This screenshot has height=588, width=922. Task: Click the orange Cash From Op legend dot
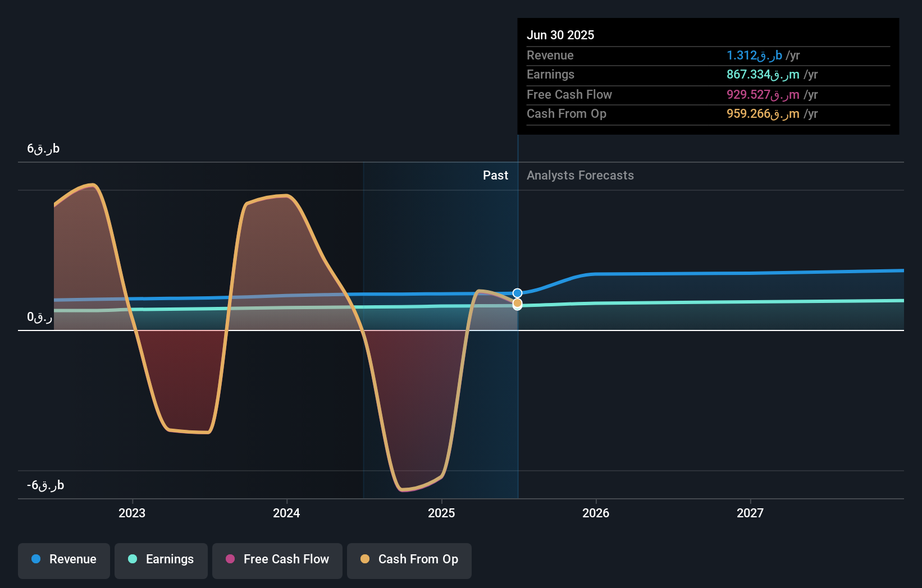coord(365,559)
